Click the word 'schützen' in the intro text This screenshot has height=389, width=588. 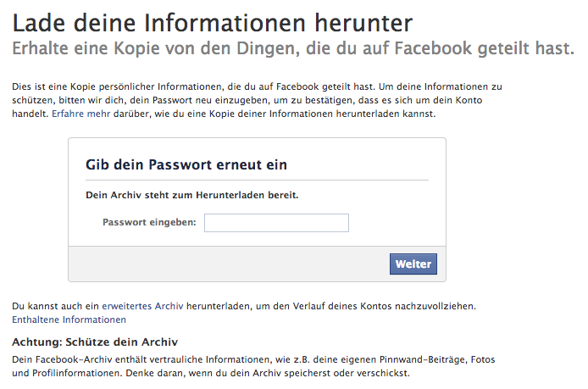pos(32,100)
